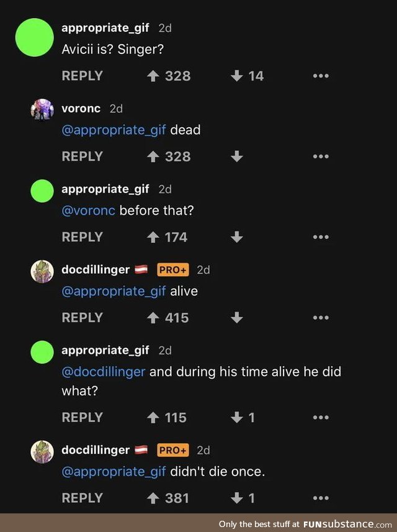
Task: Open the top appropriate_gif green avatar
Action: click(35, 38)
